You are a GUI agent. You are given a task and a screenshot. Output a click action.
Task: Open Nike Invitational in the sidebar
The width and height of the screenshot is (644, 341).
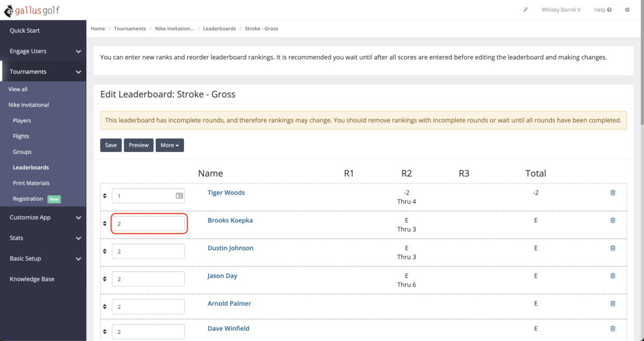pyautogui.click(x=29, y=105)
